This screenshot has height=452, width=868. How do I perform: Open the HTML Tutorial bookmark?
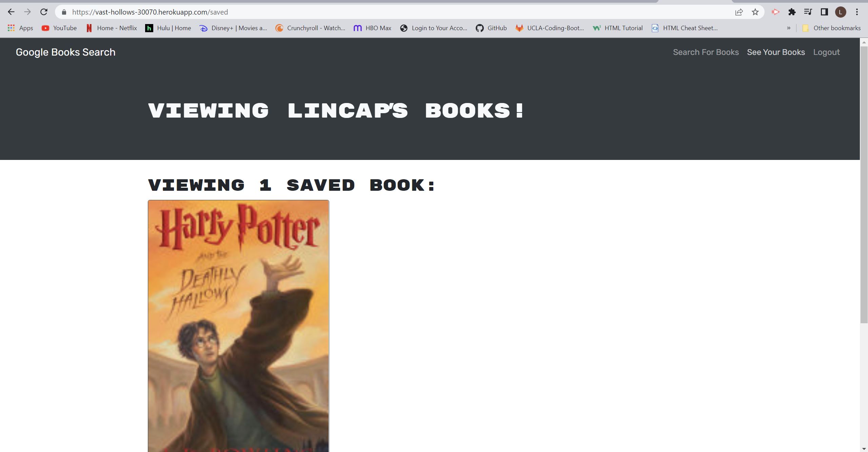tap(618, 28)
